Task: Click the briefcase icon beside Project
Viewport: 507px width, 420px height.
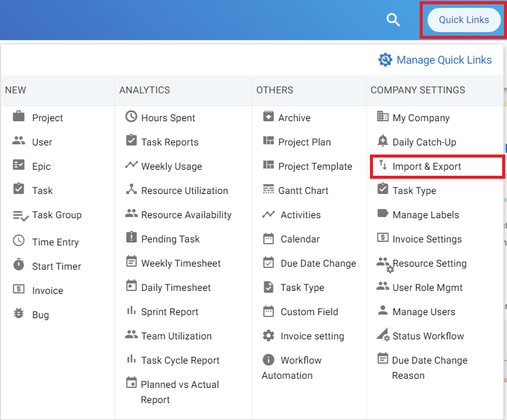Action: pos(18,116)
